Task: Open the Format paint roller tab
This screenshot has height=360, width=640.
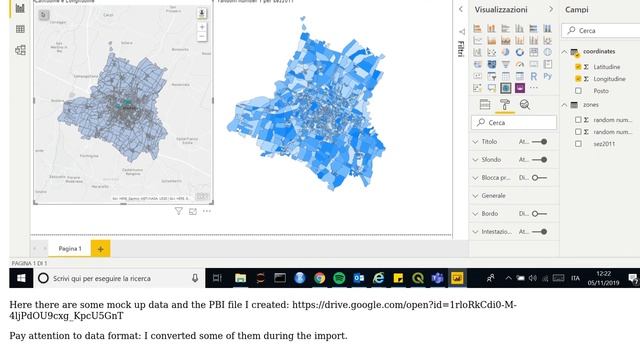Action: 505,105
